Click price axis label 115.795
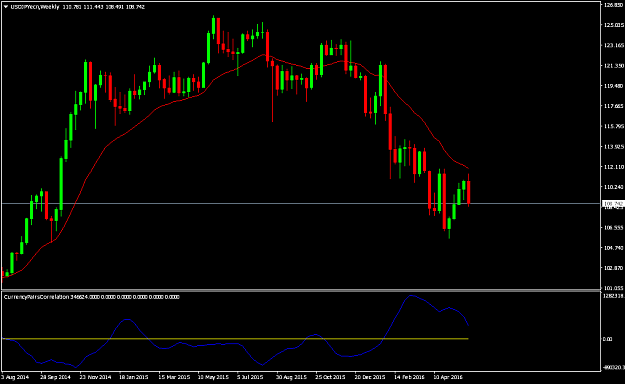 614,126
